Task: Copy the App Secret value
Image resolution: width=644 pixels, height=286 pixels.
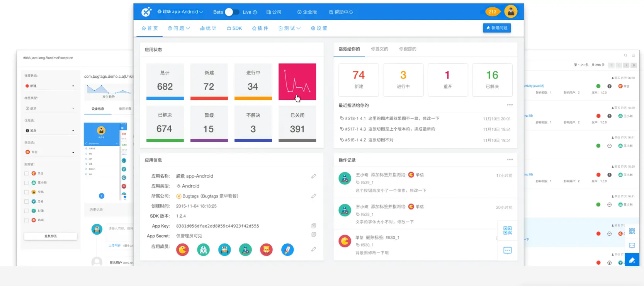Action: coord(314,235)
